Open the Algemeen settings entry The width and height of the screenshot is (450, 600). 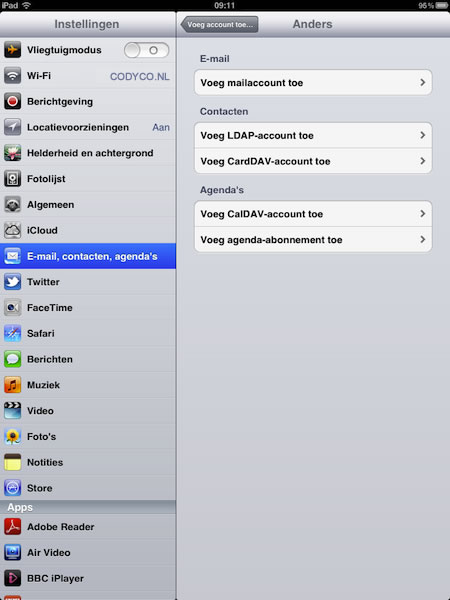pos(88,205)
